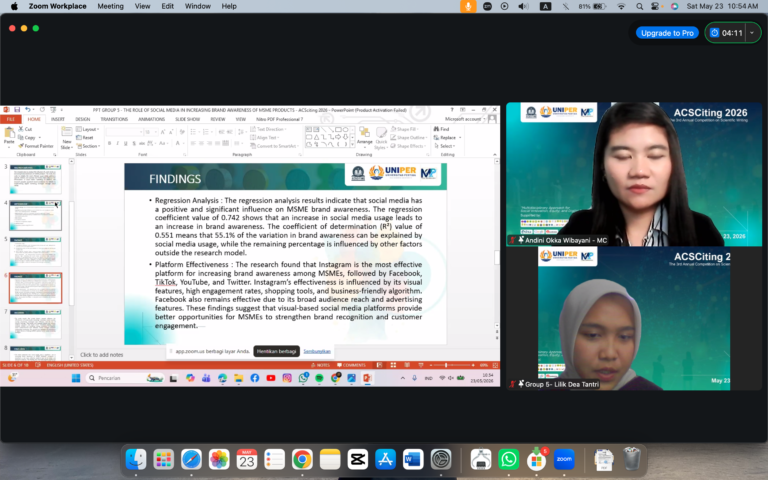Toggle Italic formatting in Font group
The width and height of the screenshot is (768, 480).
[x=118, y=144]
